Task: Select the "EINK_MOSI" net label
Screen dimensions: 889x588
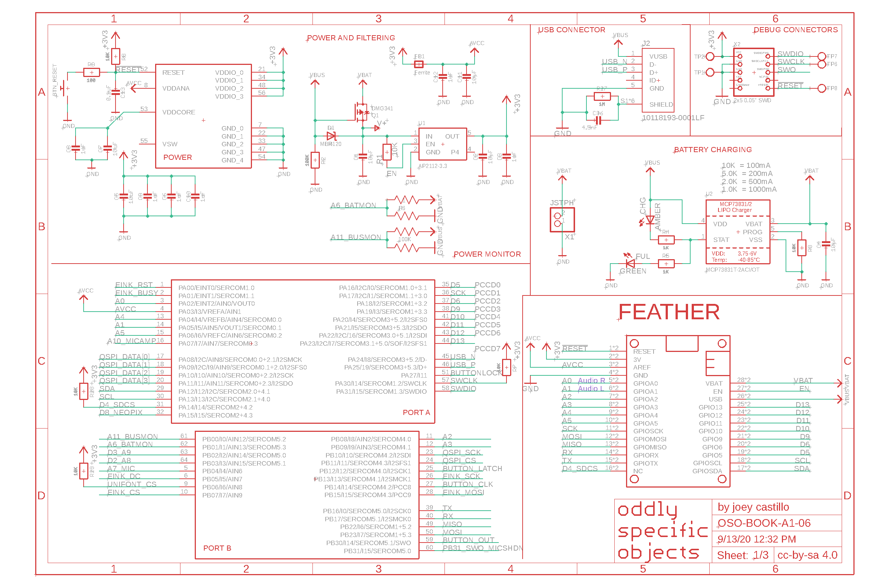Action: coord(463,492)
